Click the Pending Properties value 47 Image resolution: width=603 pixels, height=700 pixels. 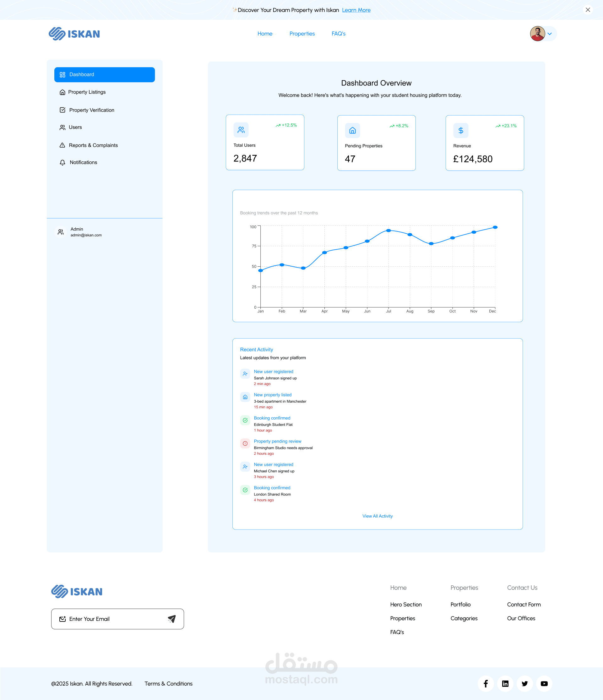[x=350, y=159]
